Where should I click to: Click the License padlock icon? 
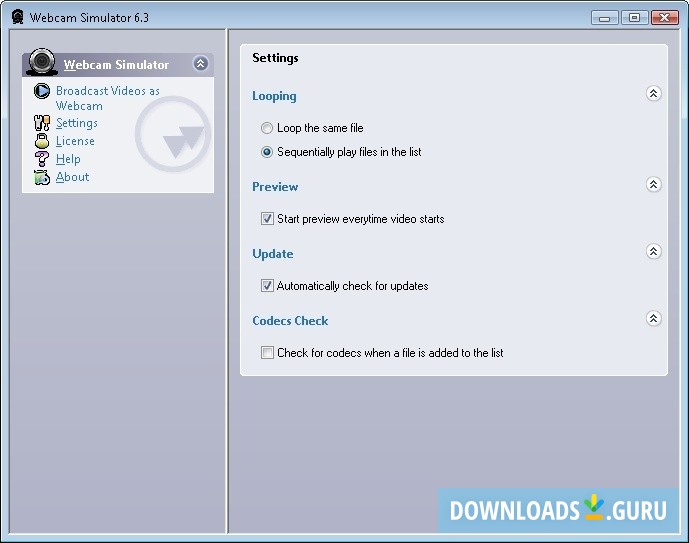(42, 141)
